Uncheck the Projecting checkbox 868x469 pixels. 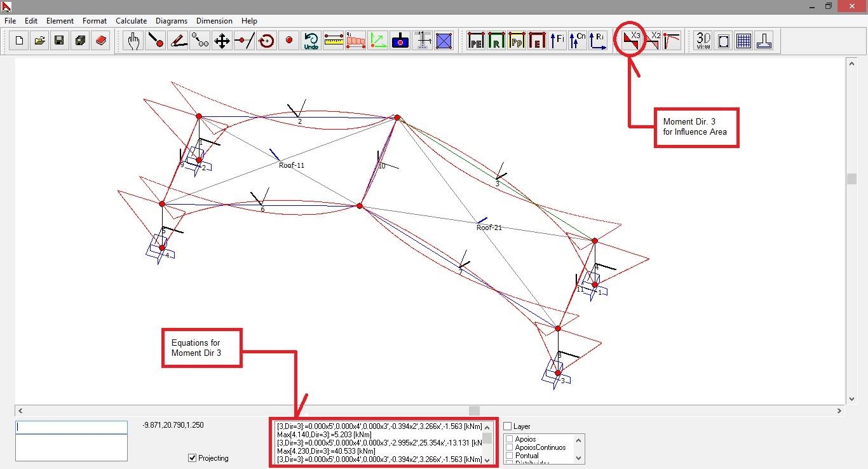[193, 458]
